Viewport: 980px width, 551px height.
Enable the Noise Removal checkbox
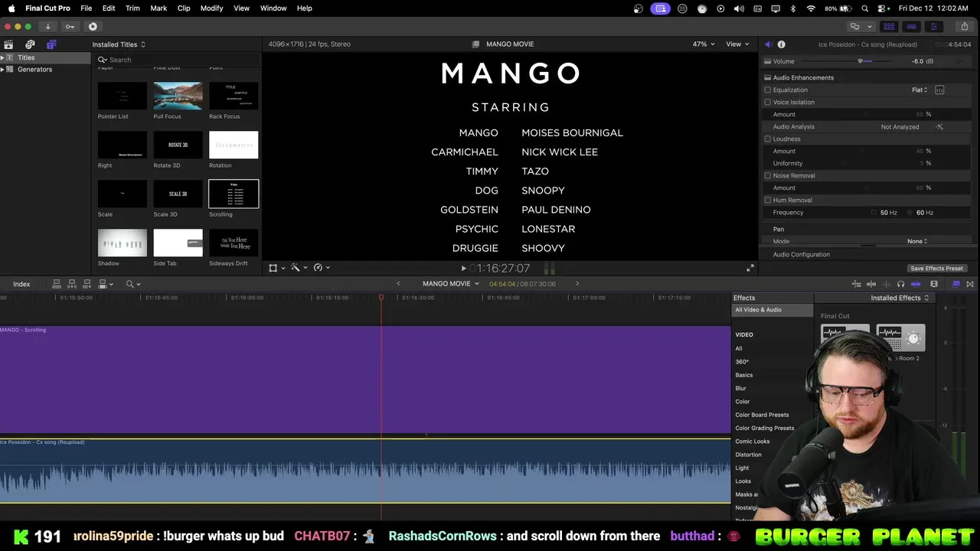[x=768, y=176]
